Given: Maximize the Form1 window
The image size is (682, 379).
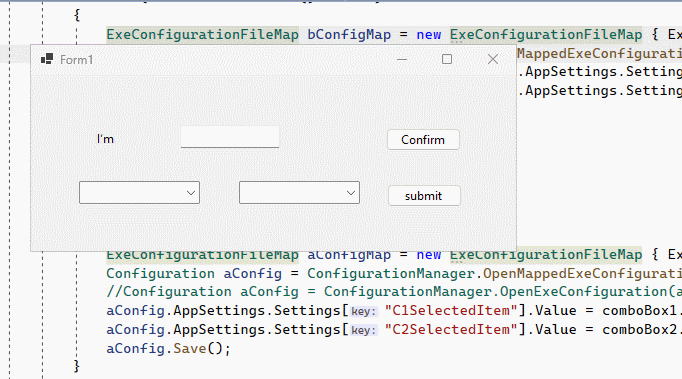Looking at the screenshot, I should (x=447, y=59).
